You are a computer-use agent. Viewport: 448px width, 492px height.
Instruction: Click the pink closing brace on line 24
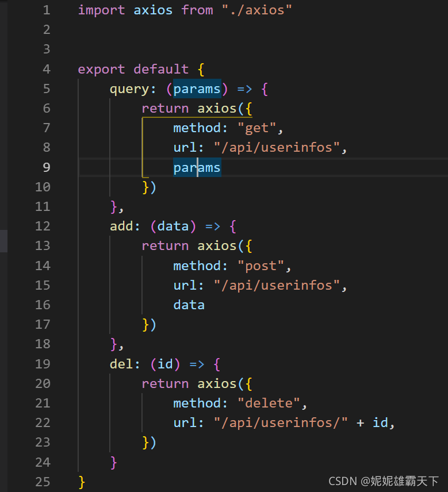pyautogui.click(x=114, y=463)
